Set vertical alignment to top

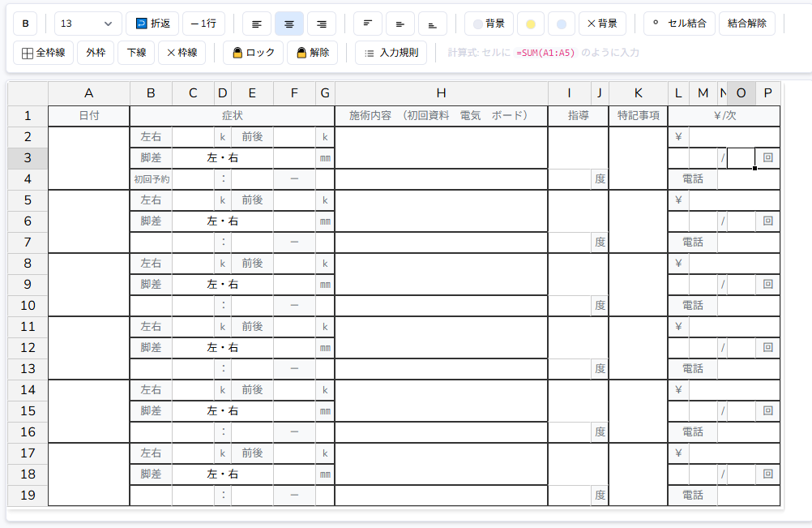coord(368,24)
